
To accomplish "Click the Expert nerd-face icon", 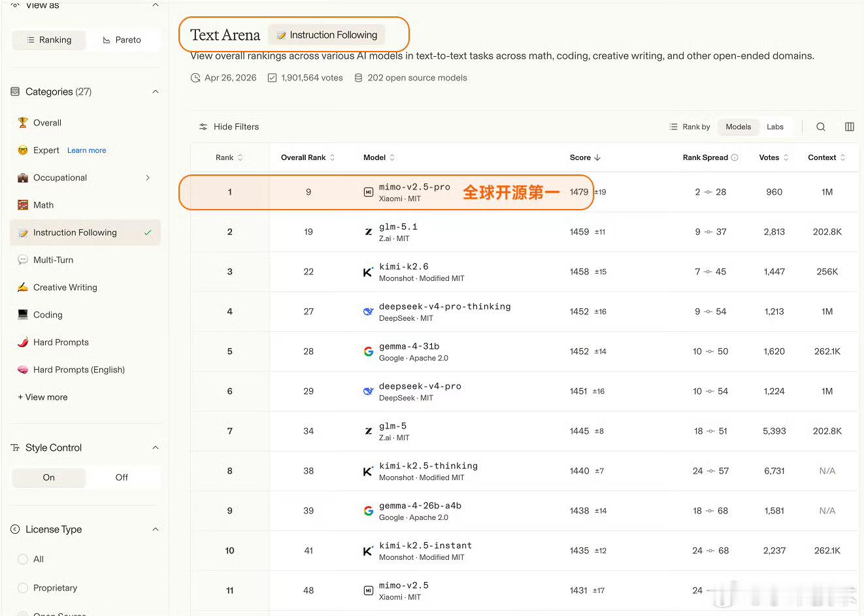I will 23,150.
